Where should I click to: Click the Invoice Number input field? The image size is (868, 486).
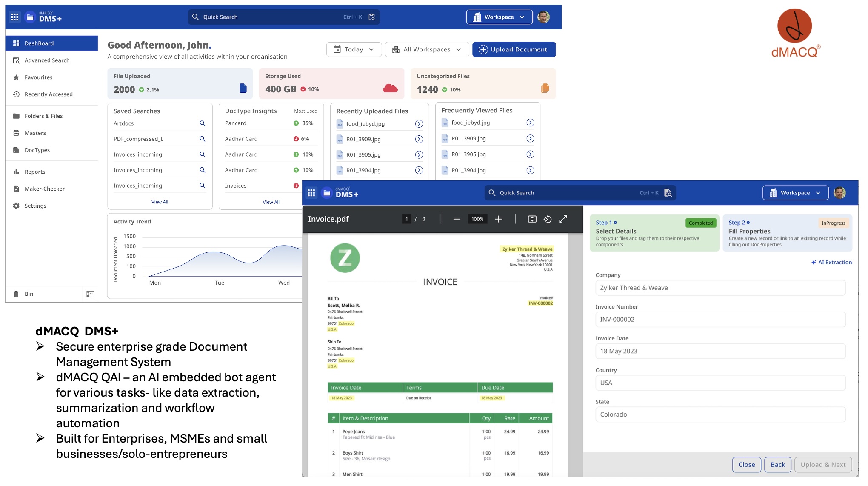pyautogui.click(x=720, y=320)
